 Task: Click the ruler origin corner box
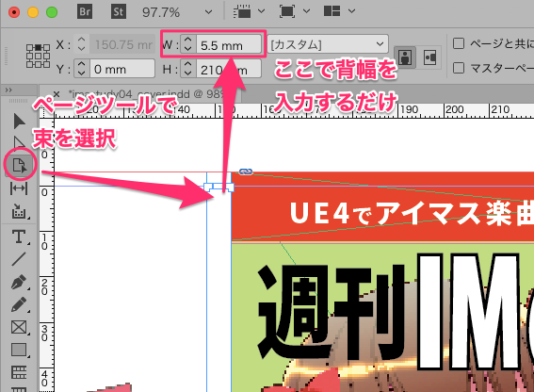(47, 110)
